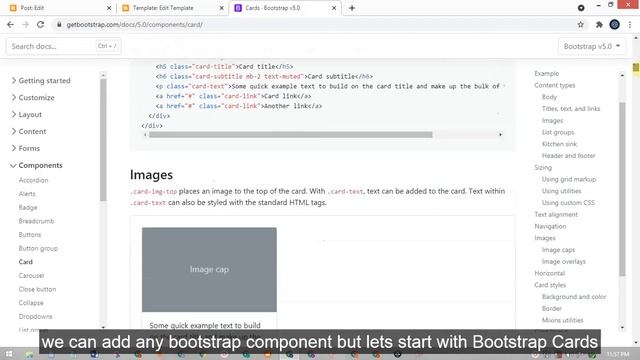
Task: Focus the Search docs field
Action: pos(63,46)
